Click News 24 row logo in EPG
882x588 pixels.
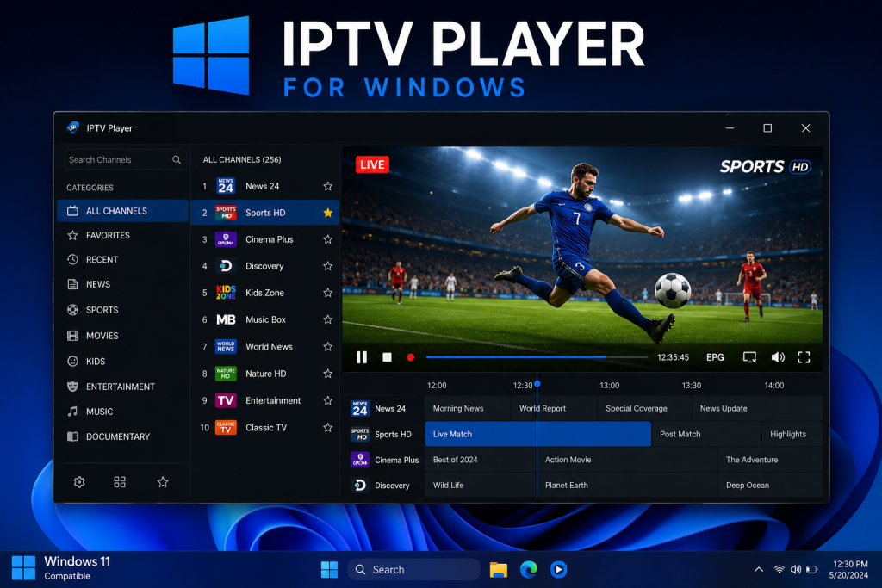click(x=360, y=409)
